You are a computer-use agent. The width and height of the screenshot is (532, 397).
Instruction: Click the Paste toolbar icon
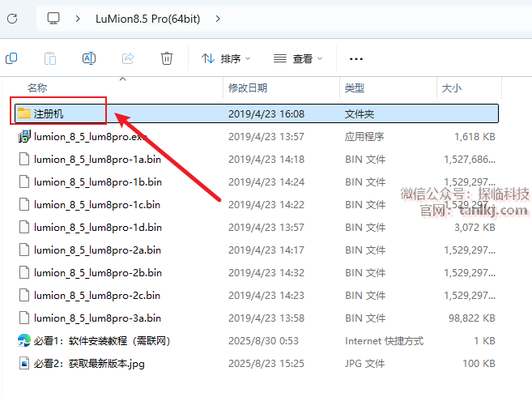(50, 58)
